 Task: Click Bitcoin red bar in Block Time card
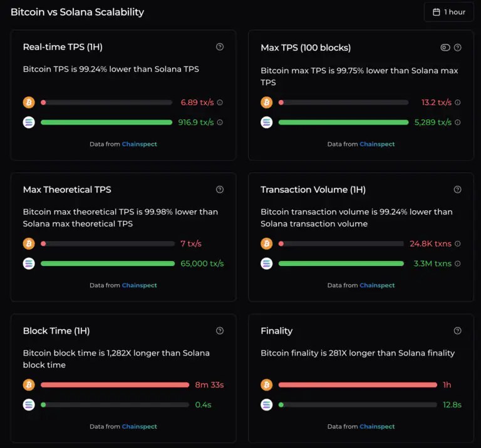click(x=115, y=385)
